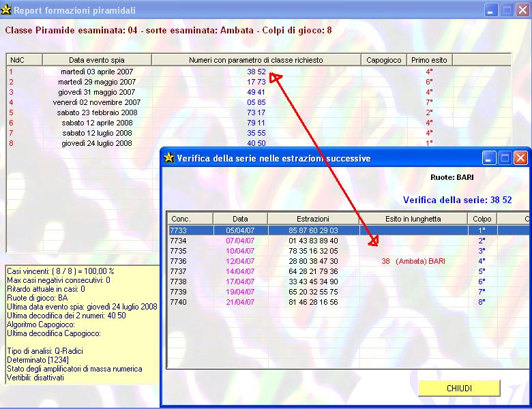Close the Verifica della serie window
The height and width of the screenshot is (409, 532).
tap(521, 158)
